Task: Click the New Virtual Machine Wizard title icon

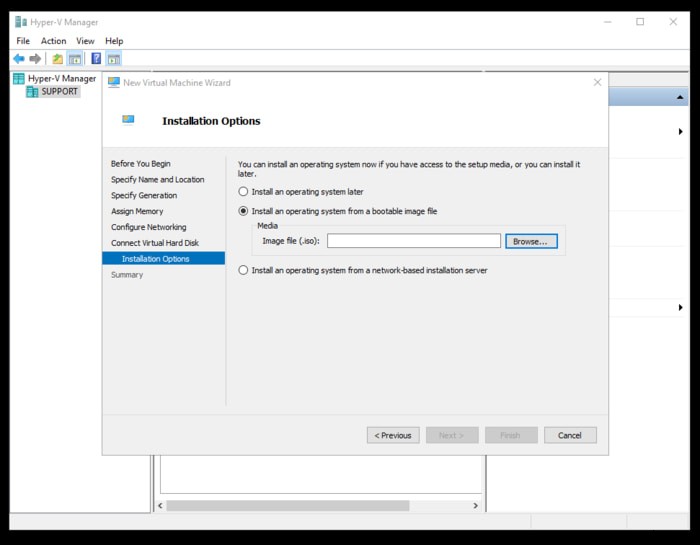Action: (114, 82)
